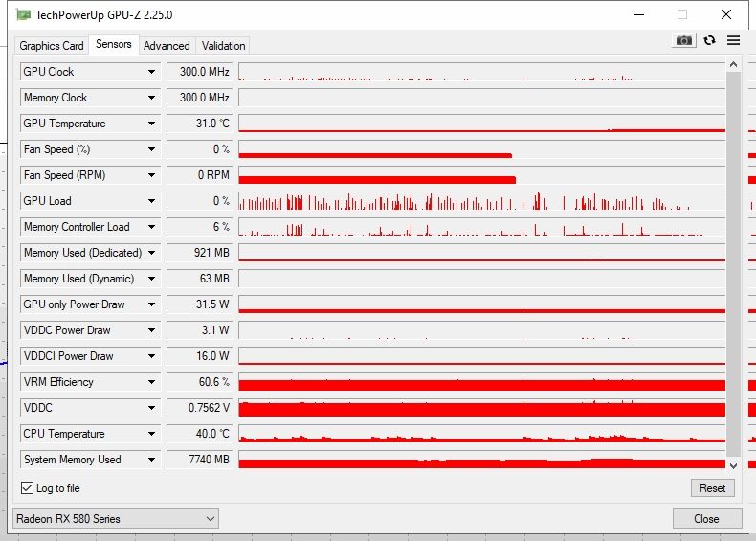Click the Fan Speed RPM value 0 RPM
The height and width of the screenshot is (541, 756).
point(200,175)
